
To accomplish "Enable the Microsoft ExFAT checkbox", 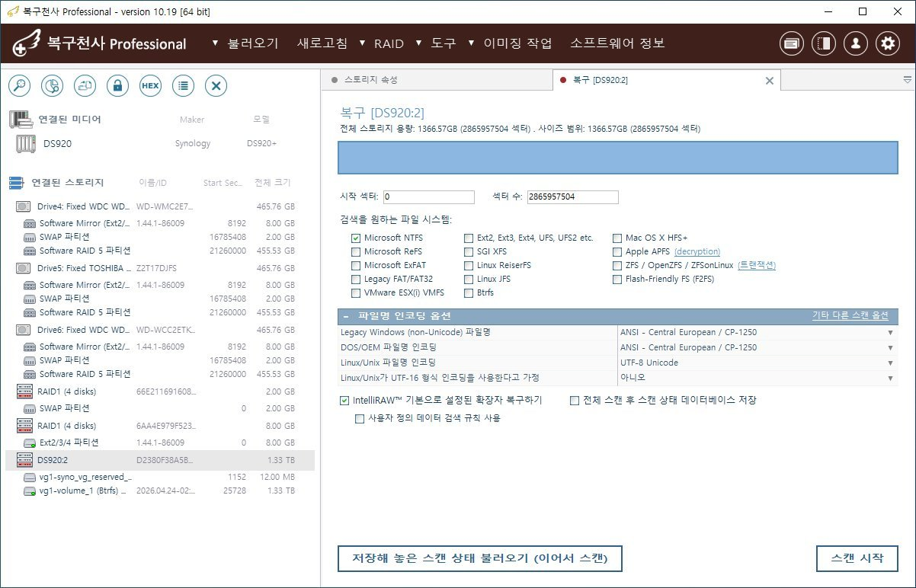I will tap(356, 265).
